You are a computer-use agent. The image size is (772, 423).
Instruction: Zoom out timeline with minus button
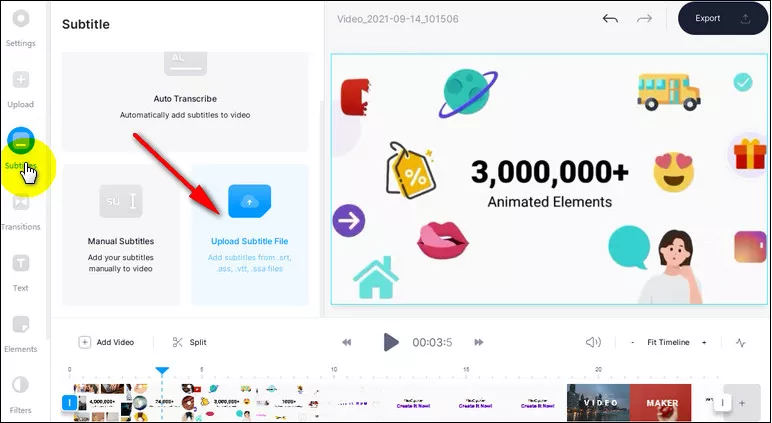click(632, 342)
